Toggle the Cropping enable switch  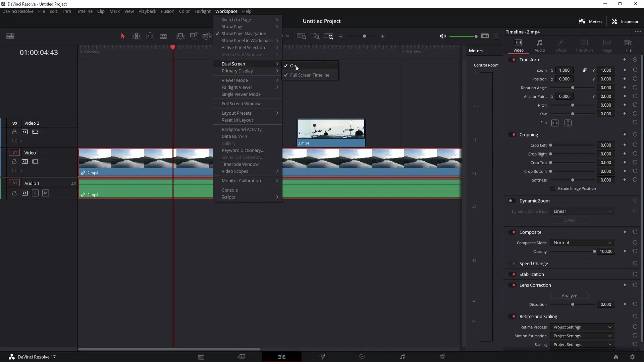click(512, 135)
